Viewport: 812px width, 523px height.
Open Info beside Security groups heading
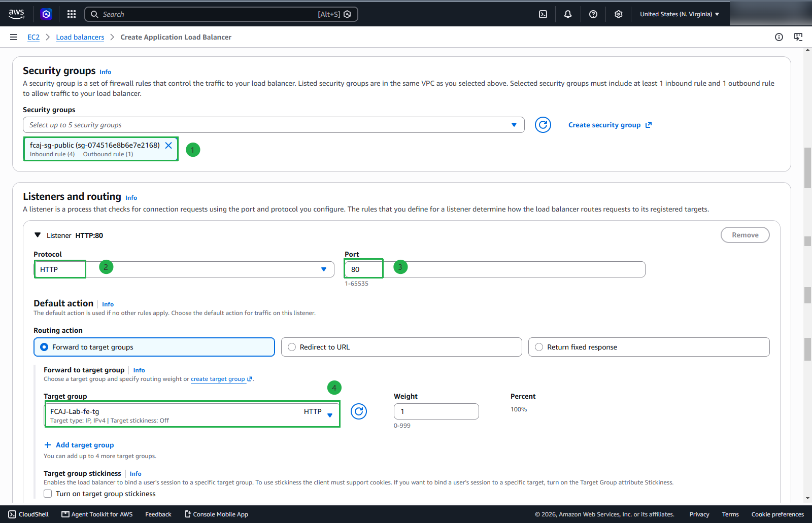105,72
